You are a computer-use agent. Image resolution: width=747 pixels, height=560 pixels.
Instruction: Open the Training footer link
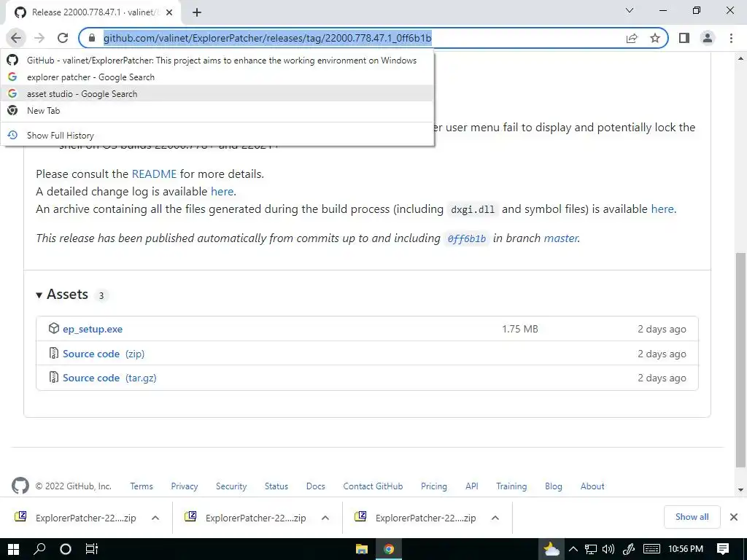511,486
